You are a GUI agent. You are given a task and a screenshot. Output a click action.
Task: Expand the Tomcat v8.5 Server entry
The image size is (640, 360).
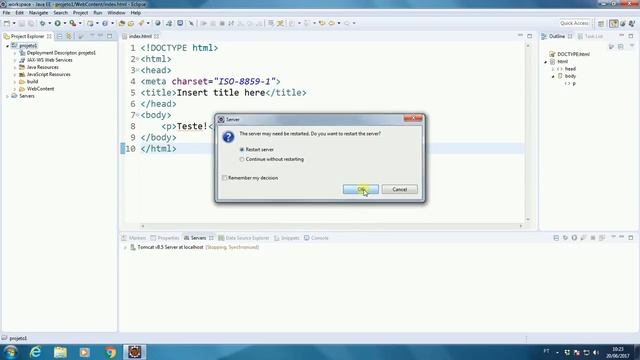(x=125, y=247)
